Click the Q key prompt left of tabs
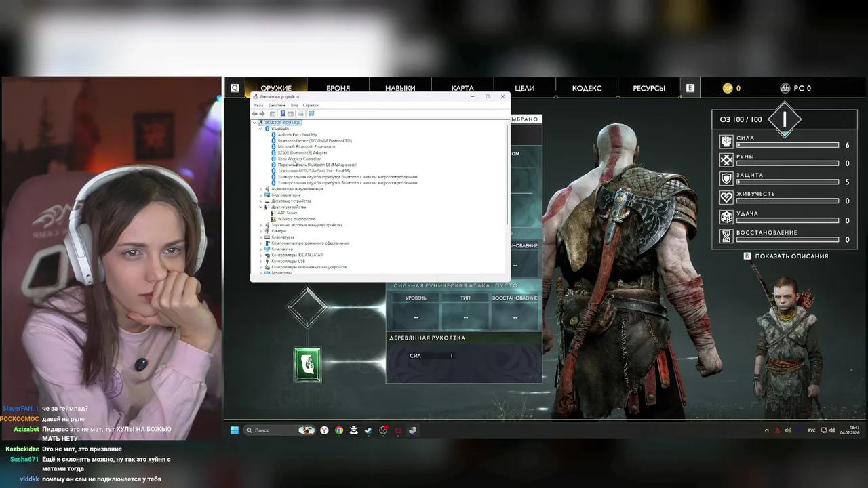The width and height of the screenshot is (868, 488). pos(235,88)
